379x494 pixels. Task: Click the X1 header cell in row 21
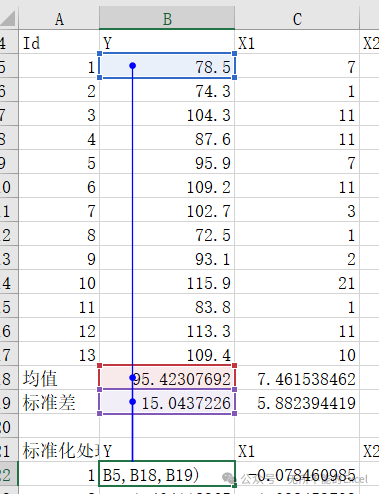[297, 450]
